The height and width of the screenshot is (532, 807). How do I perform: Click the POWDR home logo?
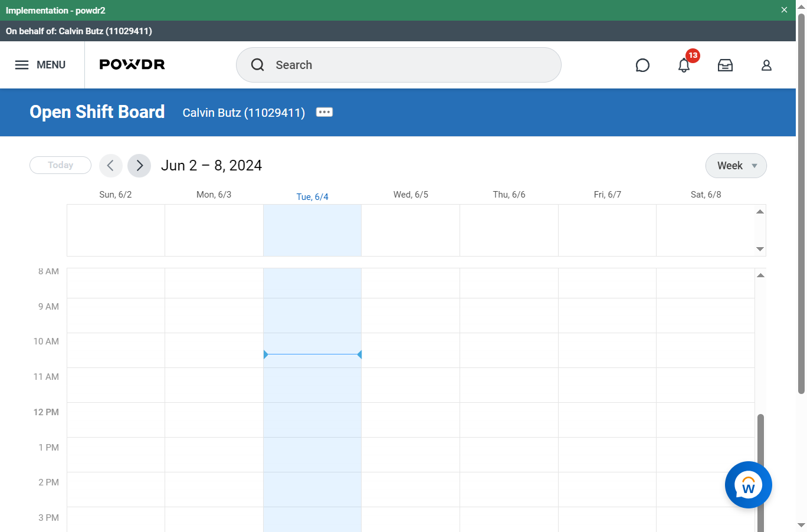tap(132, 65)
